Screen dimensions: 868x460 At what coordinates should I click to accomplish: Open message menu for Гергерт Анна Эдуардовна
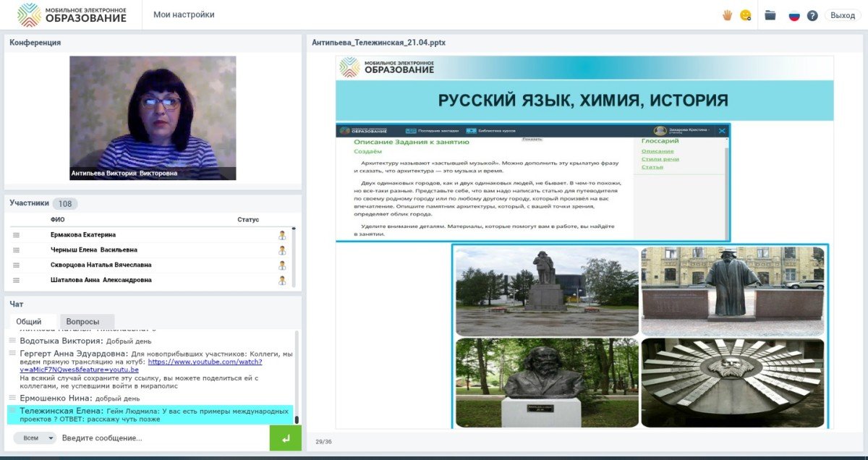tap(12, 354)
